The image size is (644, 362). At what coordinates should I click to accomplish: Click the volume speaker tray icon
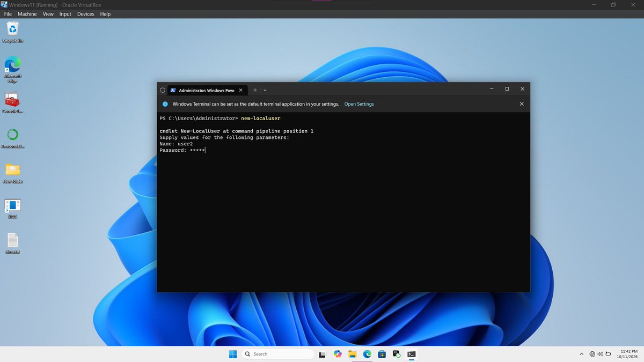click(600, 354)
